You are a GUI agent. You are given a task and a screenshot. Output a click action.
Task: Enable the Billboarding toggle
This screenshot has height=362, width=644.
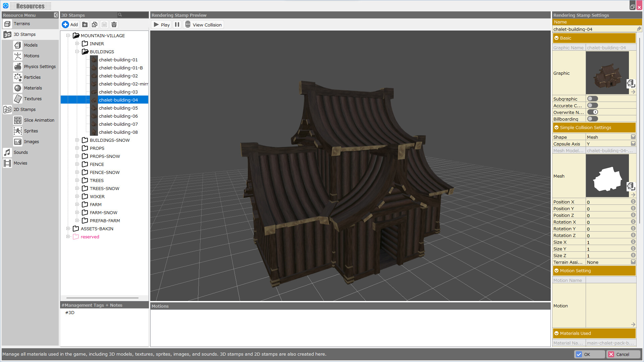(x=593, y=118)
